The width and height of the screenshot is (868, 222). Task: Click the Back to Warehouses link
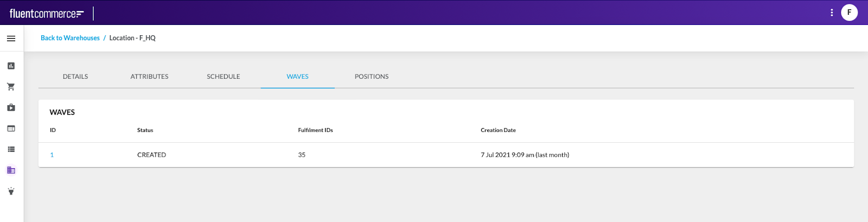coord(70,38)
